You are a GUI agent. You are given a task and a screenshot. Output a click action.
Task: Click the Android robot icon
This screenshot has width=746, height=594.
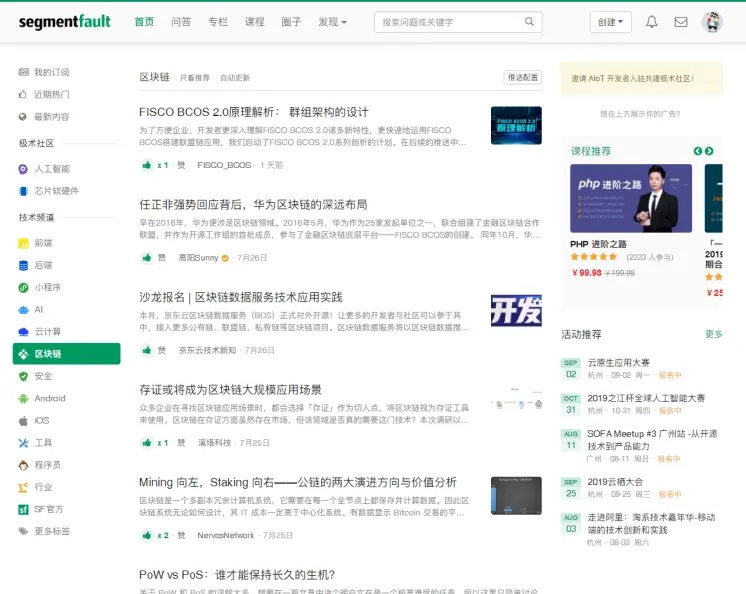point(23,399)
